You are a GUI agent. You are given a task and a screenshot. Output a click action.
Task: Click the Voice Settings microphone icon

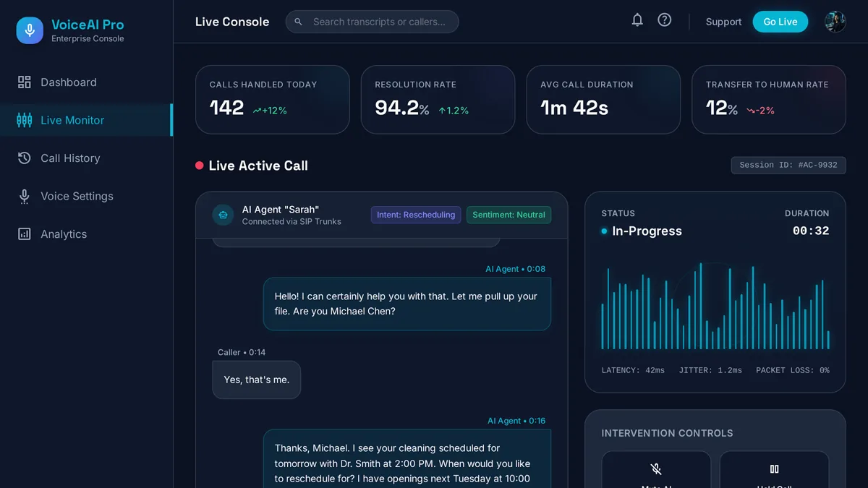coord(25,196)
